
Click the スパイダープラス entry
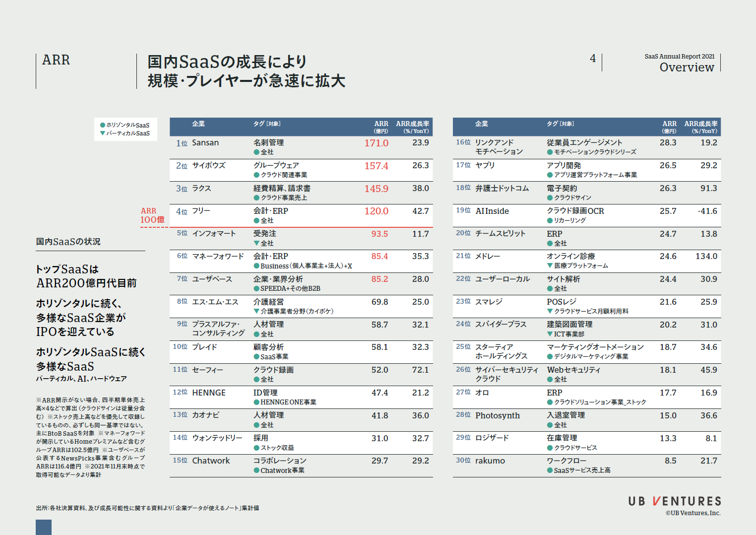click(501, 324)
